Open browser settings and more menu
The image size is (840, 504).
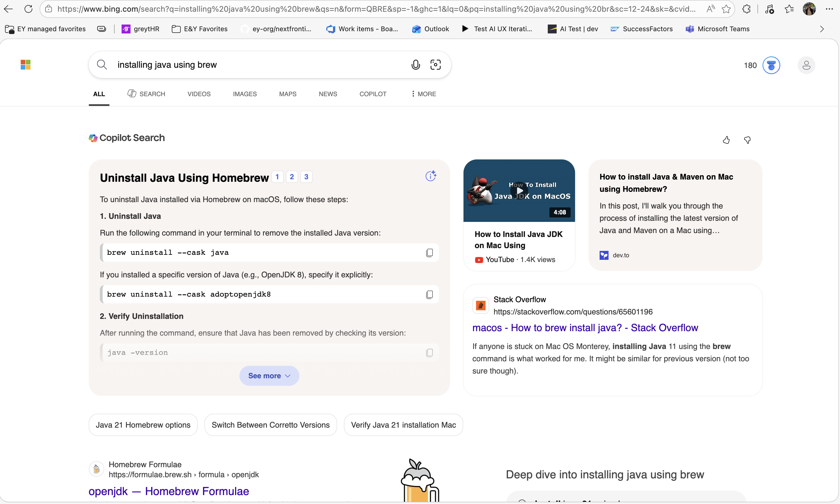(829, 9)
